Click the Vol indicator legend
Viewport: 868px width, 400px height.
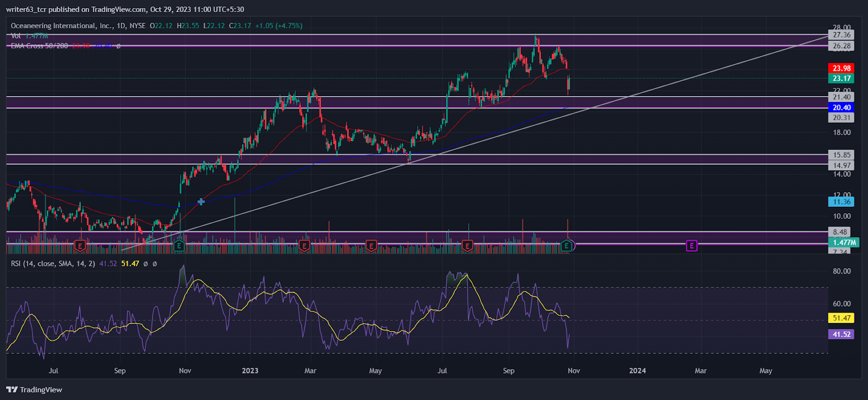click(29, 36)
